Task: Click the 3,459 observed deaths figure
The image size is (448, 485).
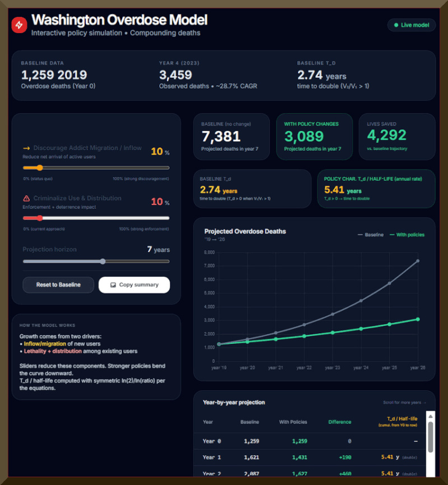Action: click(175, 75)
